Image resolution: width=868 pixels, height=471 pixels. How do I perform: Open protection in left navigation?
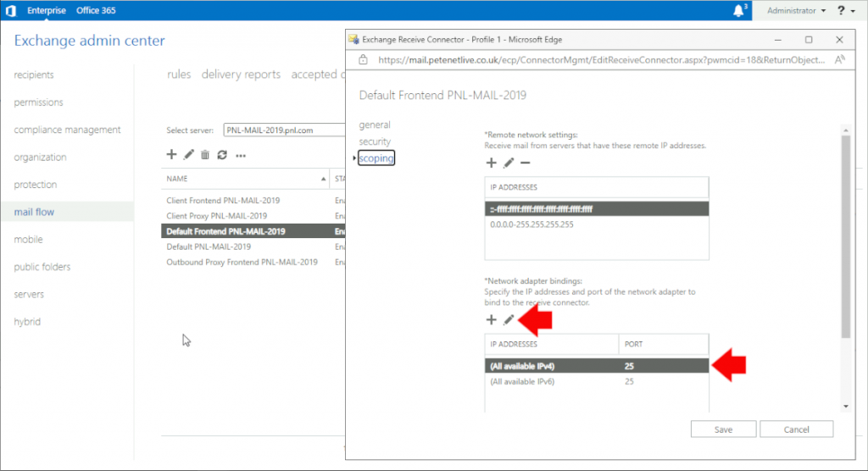36,185
